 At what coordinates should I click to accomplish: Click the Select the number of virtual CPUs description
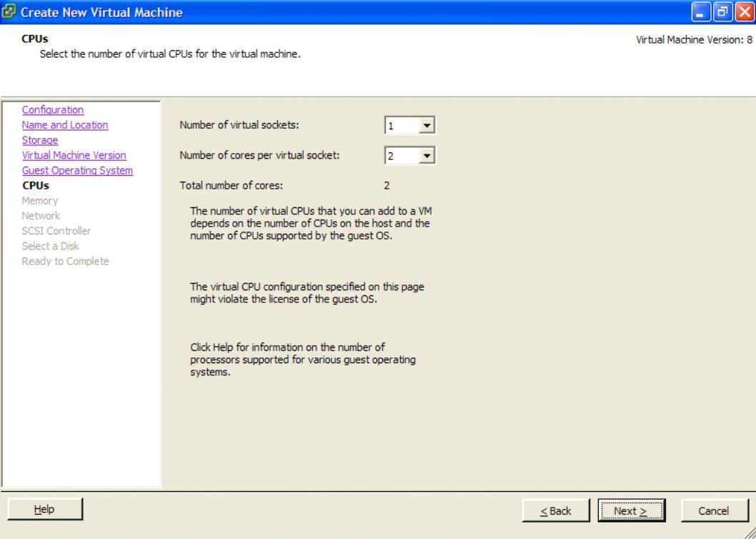(170, 54)
